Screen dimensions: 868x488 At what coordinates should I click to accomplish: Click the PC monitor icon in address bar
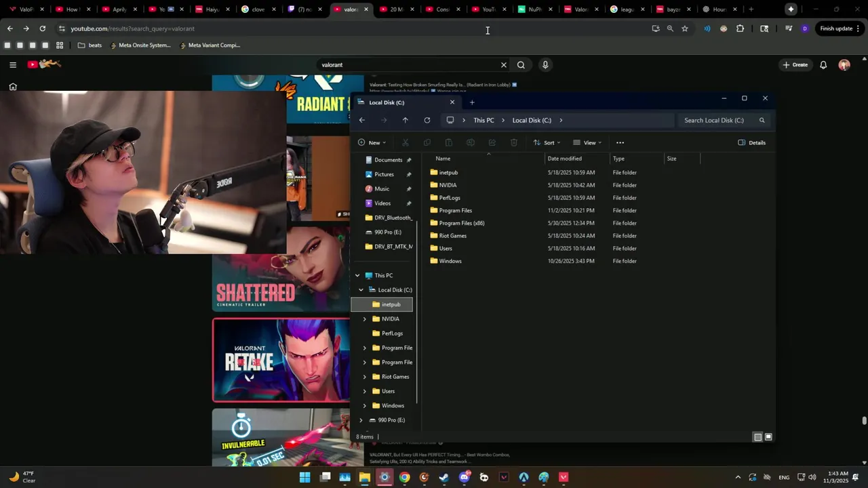pos(450,120)
